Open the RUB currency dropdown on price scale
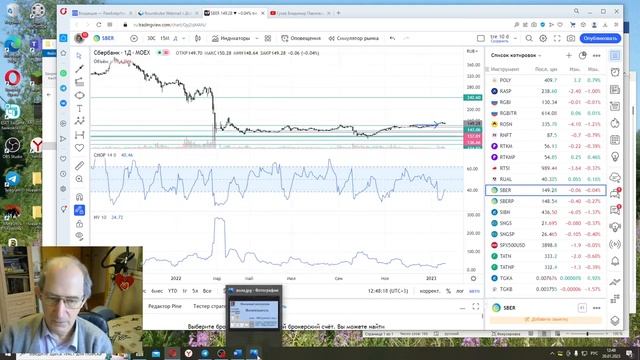640x360 pixels. (472, 51)
